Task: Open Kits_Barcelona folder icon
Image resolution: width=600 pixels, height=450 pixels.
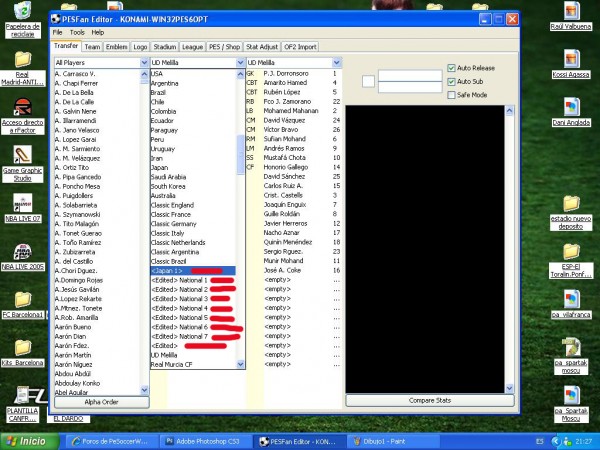Action: [23, 347]
